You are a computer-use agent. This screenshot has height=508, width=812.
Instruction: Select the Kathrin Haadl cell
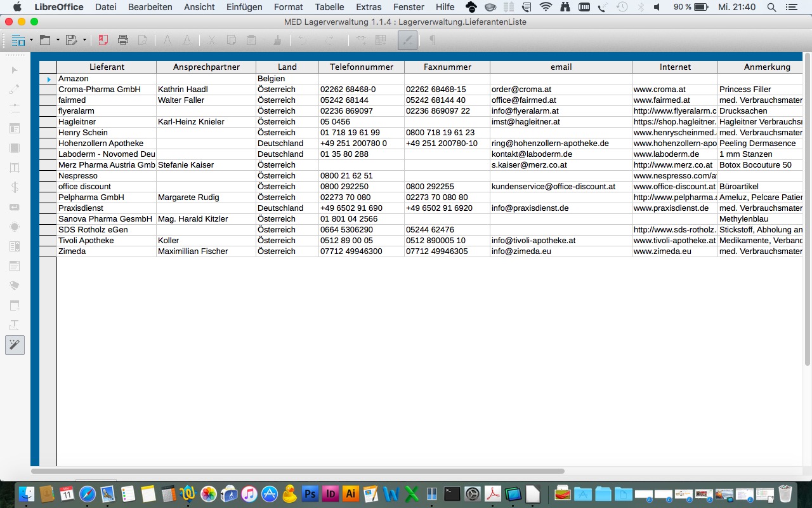(x=206, y=90)
